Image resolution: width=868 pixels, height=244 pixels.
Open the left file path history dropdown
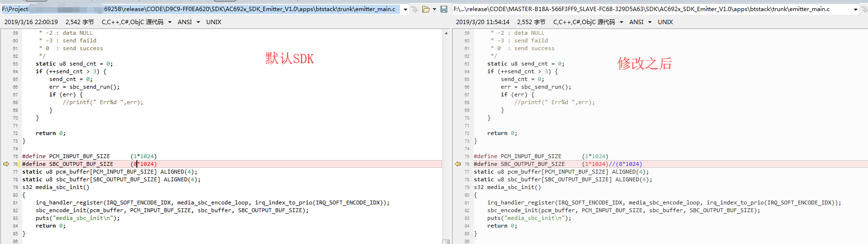[x=405, y=9]
